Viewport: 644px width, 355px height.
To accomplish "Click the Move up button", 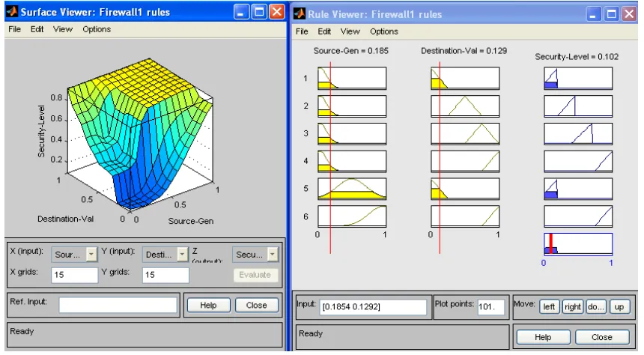I will [x=619, y=306].
